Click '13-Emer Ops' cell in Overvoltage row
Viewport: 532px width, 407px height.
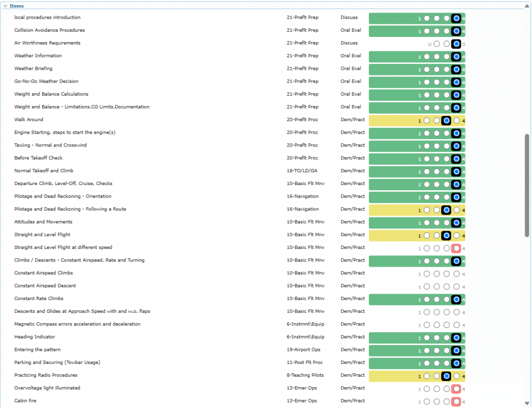(302, 388)
